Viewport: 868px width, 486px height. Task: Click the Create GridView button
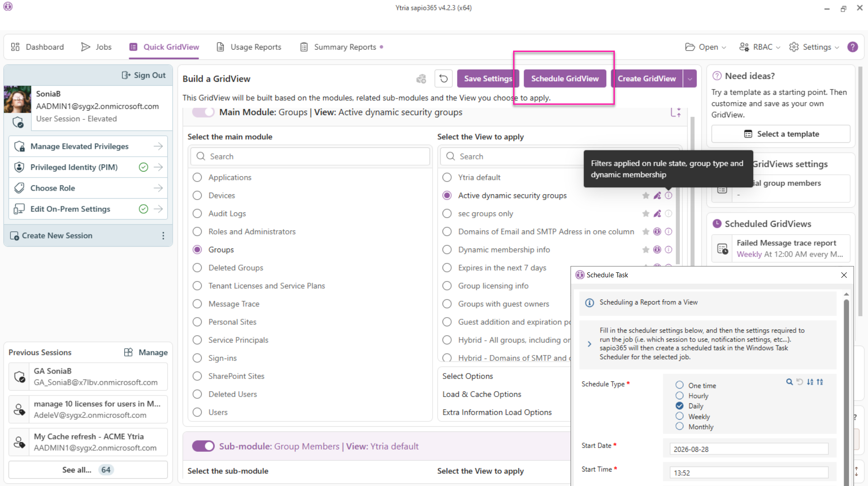647,79
